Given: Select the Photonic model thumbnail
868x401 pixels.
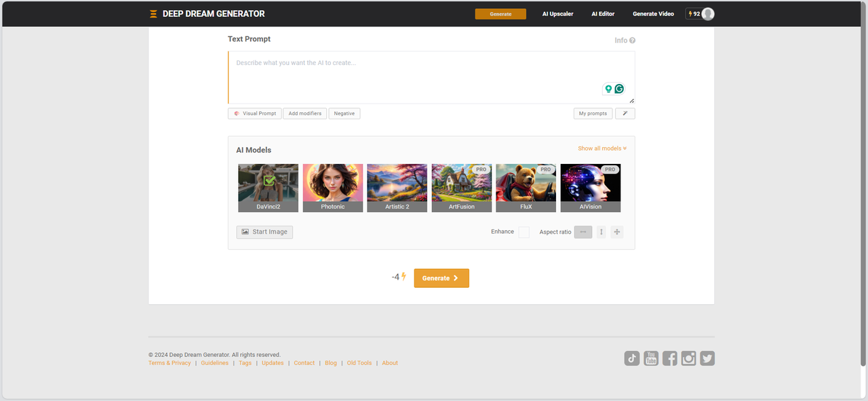Looking at the screenshot, I should click(x=333, y=188).
